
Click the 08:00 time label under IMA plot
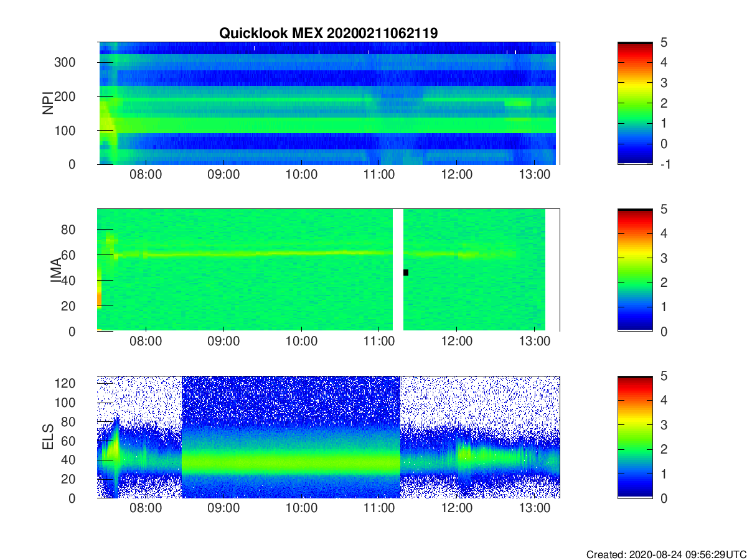(146, 342)
